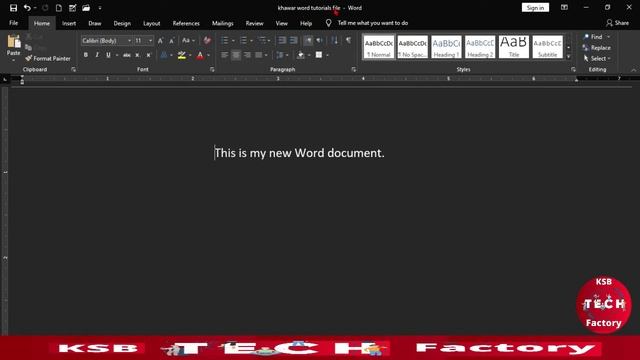The height and width of the screenshot is (360, 640).
Task: Click the Save icon in the quick access toolbar
Action: pos(13,8)
